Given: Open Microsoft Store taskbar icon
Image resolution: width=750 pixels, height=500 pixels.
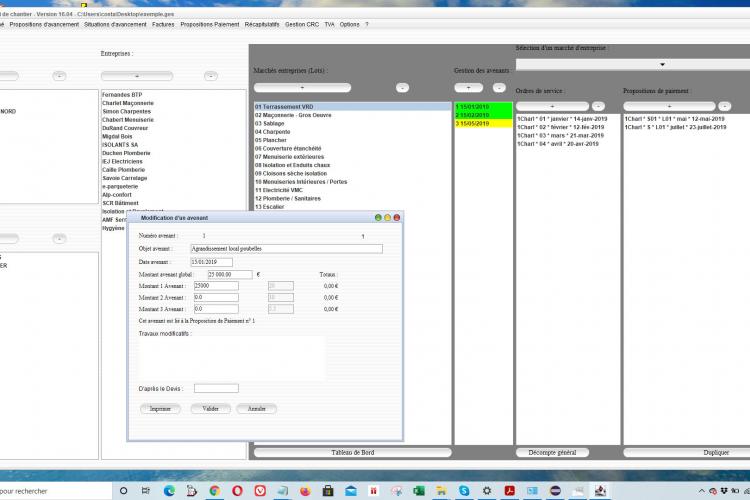Looking at the screenshot, I should [x=328, y=490].
